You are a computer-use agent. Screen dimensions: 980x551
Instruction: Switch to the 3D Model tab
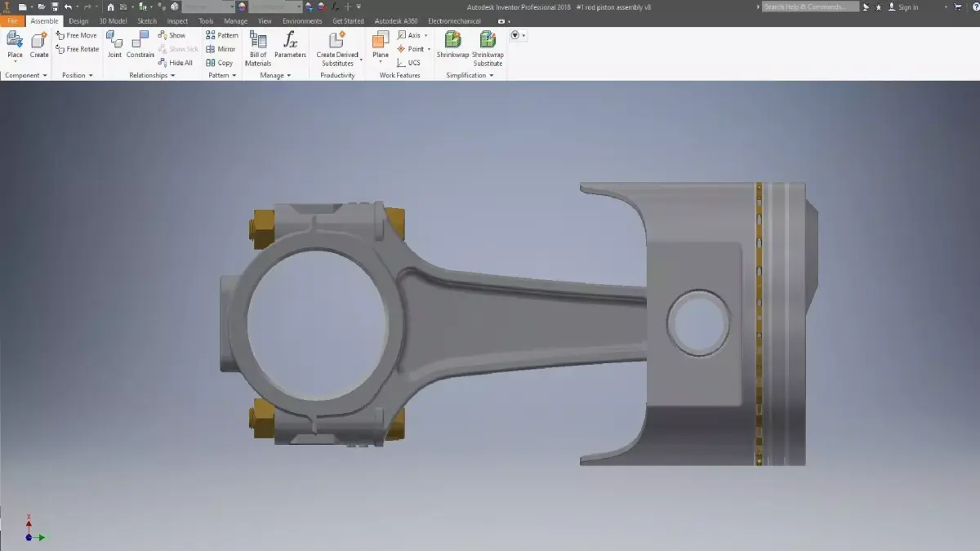coord(114,20)
